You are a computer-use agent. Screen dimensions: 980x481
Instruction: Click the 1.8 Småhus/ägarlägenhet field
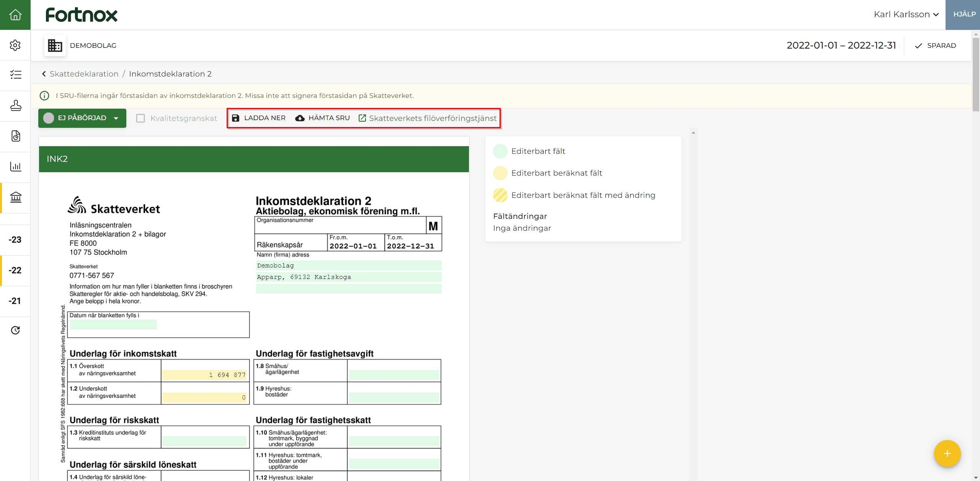tap(394, 375)
